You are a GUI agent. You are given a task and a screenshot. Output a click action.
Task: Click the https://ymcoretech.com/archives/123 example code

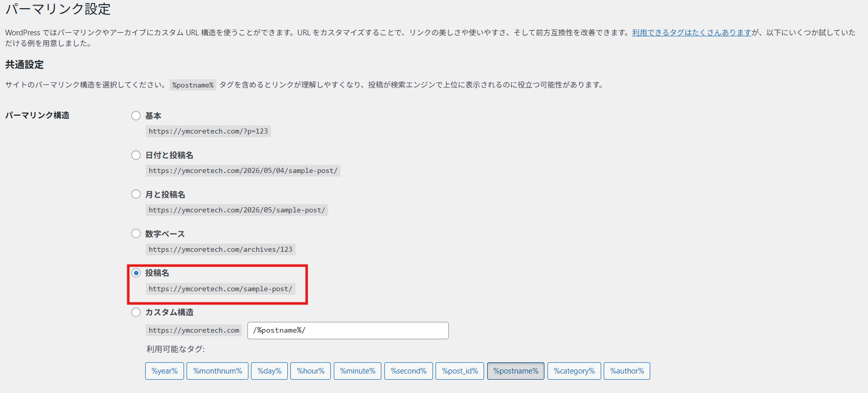[x=220, y=250]
